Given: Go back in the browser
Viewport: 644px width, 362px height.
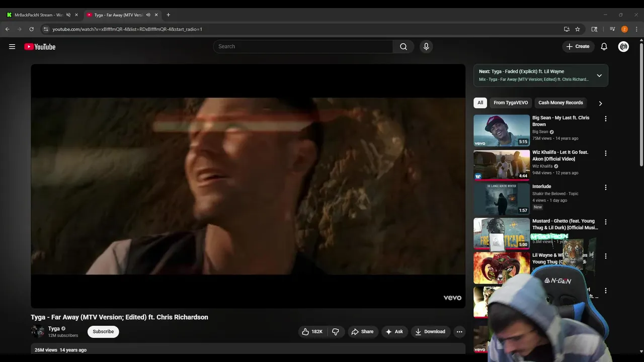Looking at the screenshot, I should coord(8,29).
